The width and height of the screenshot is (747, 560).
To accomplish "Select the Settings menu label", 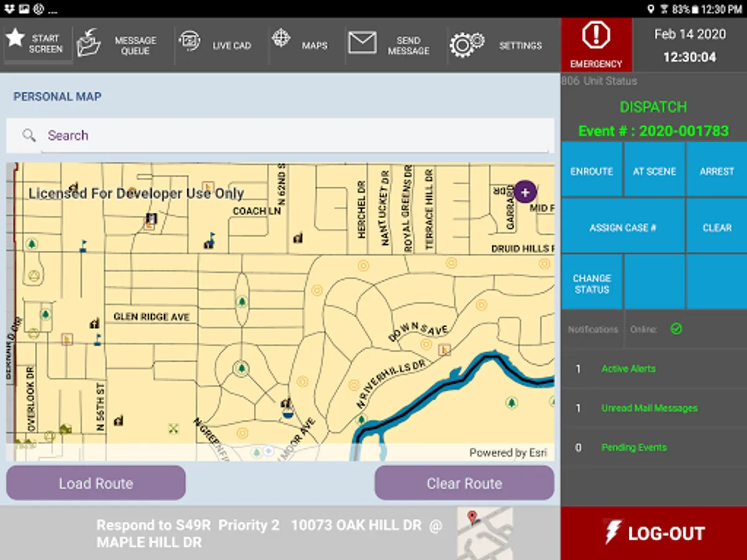I will tap(520, 45).
